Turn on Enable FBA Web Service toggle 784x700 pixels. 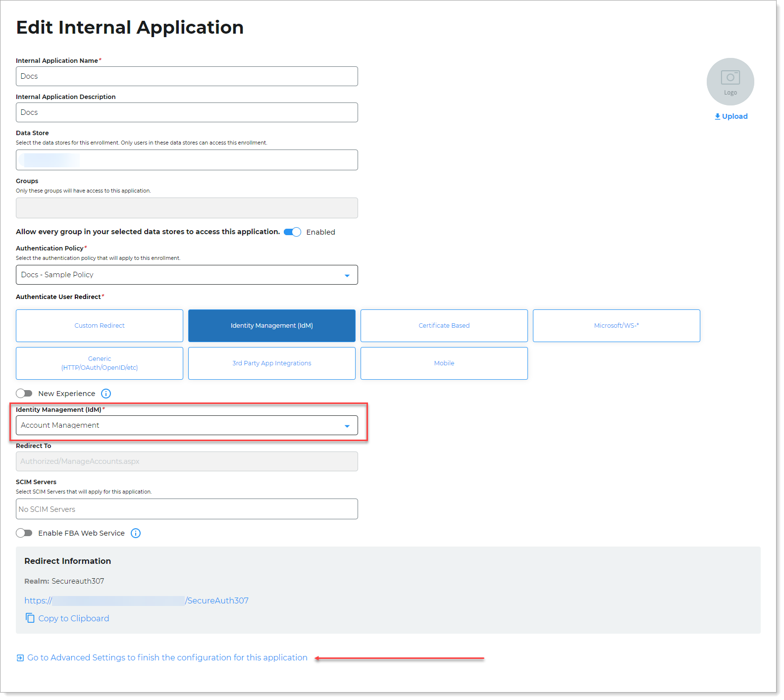point(24,533)
